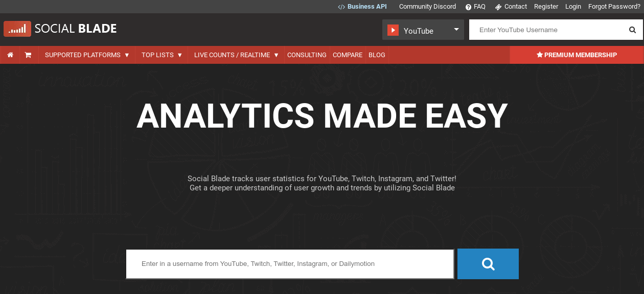644x294 pixels.
Task: Open the shopping cart icon
Action: [29, 55]
